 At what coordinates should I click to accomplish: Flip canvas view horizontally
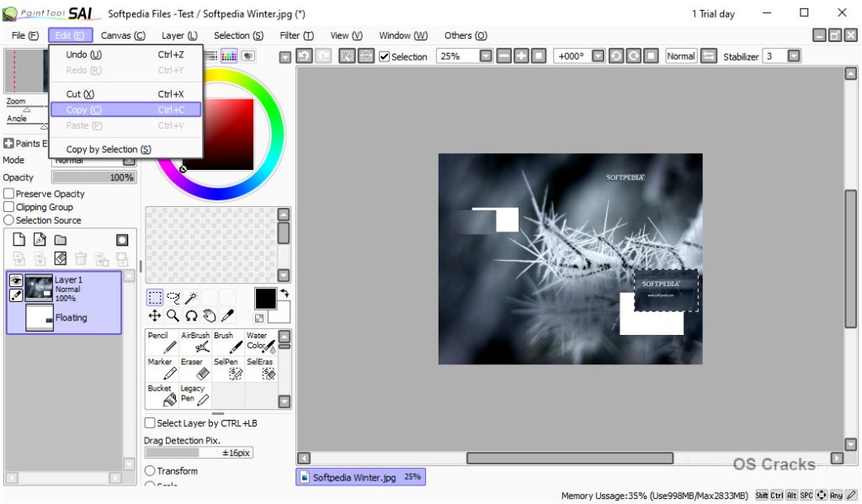pos(709,56)
